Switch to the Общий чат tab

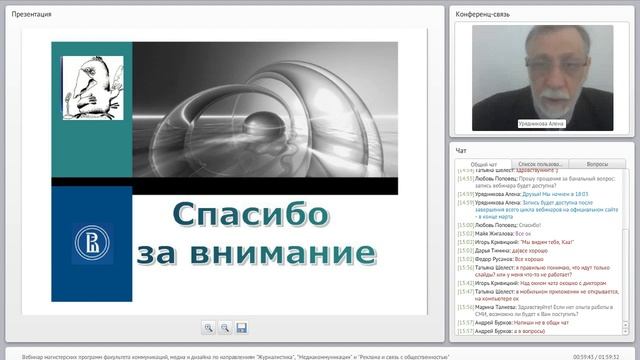(483, 164)
